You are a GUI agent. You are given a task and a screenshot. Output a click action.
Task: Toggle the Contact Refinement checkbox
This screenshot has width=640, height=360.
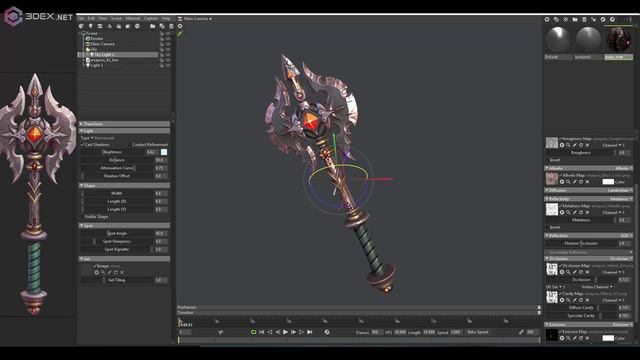[130, 144]
